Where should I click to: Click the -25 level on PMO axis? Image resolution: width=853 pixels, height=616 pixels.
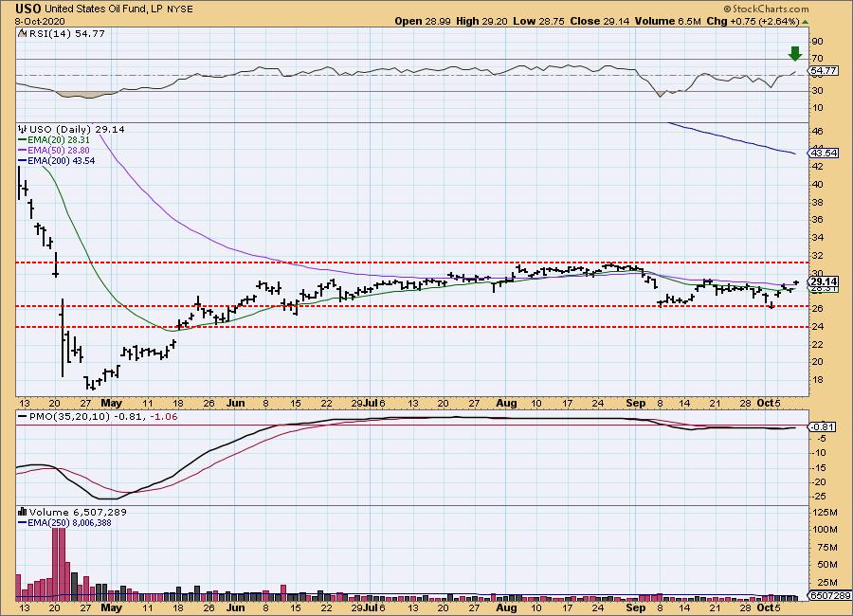819,497
